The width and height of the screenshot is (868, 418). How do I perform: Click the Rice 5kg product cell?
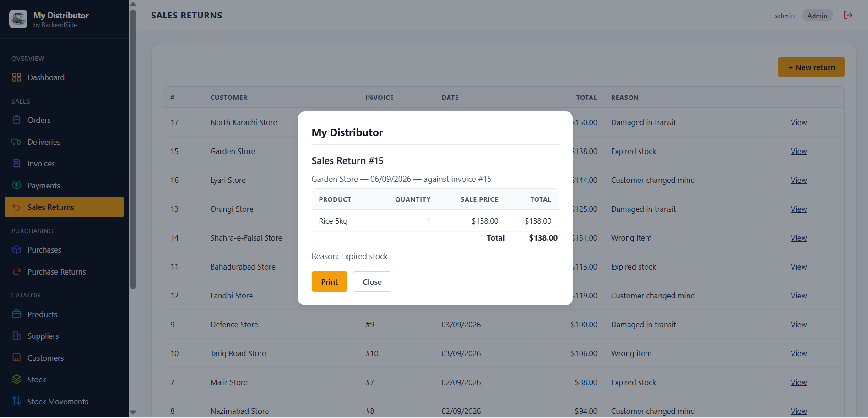333,221
